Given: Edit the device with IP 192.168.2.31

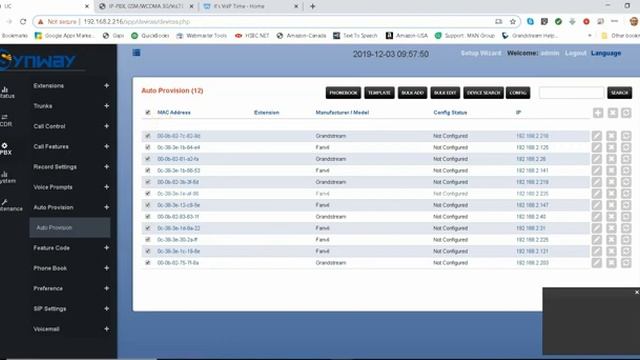Looking at the screenshot, I should click(597, 228).
